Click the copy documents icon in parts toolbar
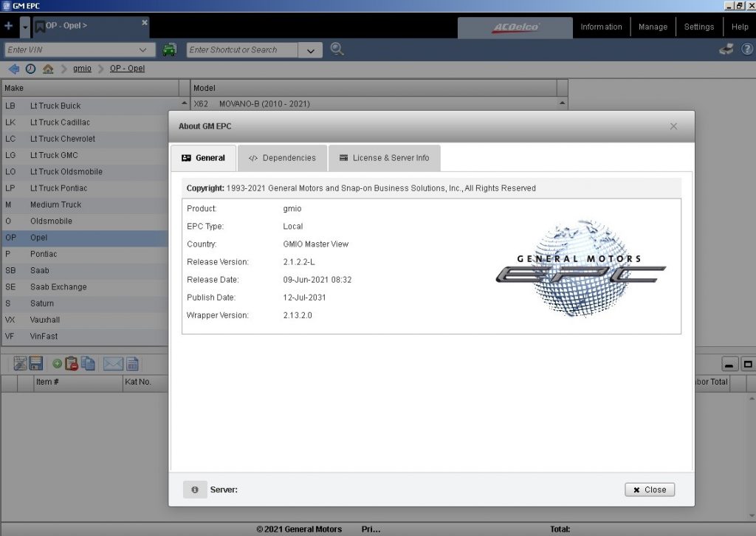756x536 pixels. (86, 363)
